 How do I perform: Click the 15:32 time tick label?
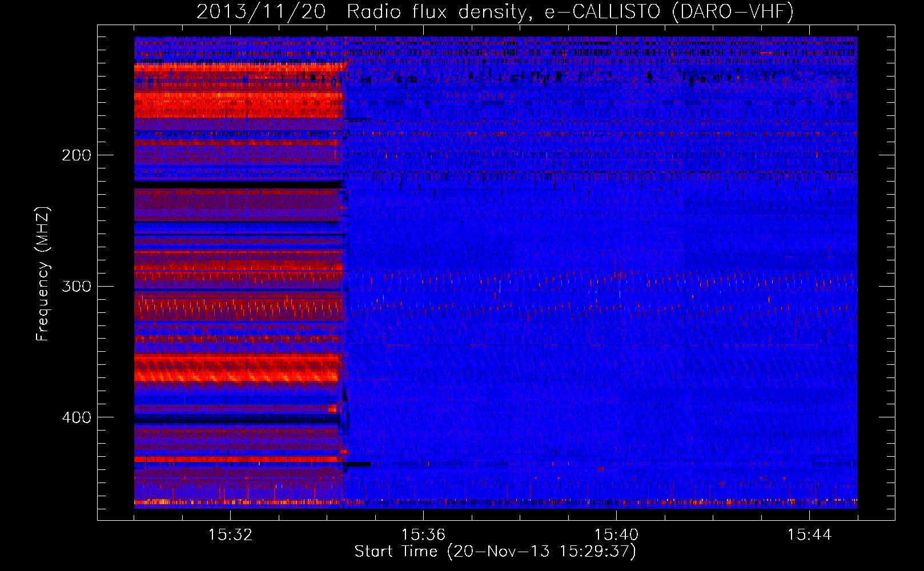point(230,535)
